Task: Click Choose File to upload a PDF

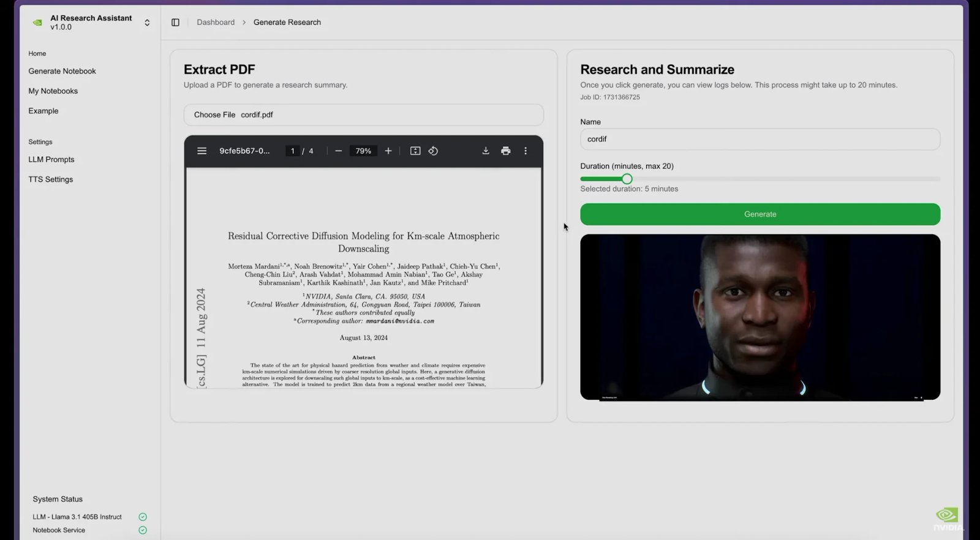Action: pos(214,115)
